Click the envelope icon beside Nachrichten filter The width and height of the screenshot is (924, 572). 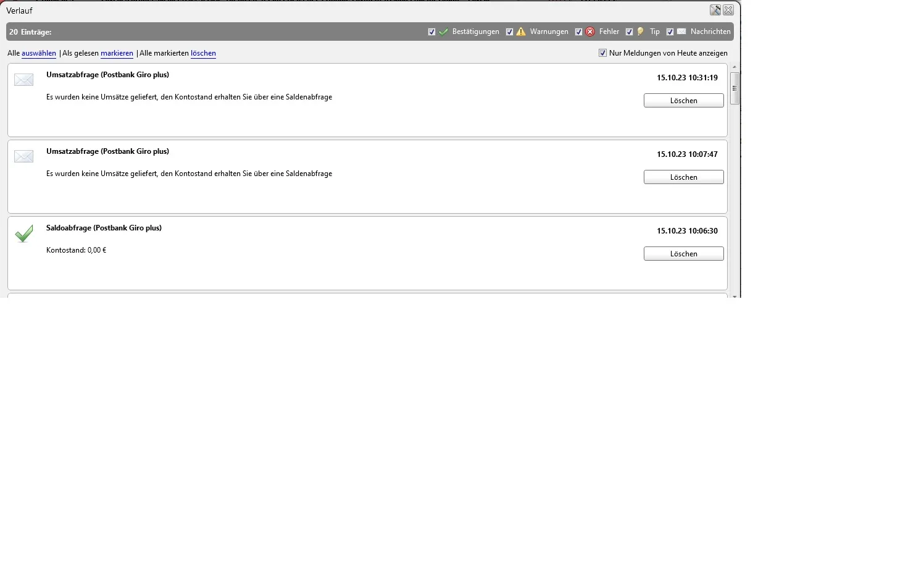[681, 32]
